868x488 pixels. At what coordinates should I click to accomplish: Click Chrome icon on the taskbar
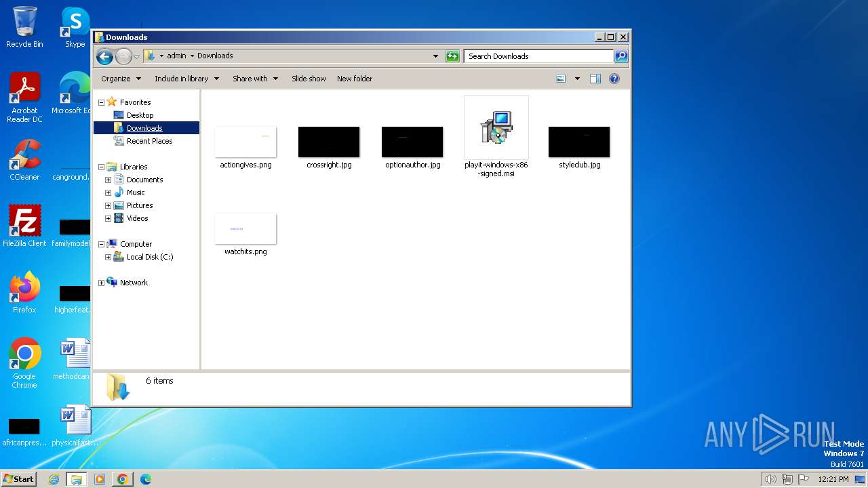click(x=122, y=479)
